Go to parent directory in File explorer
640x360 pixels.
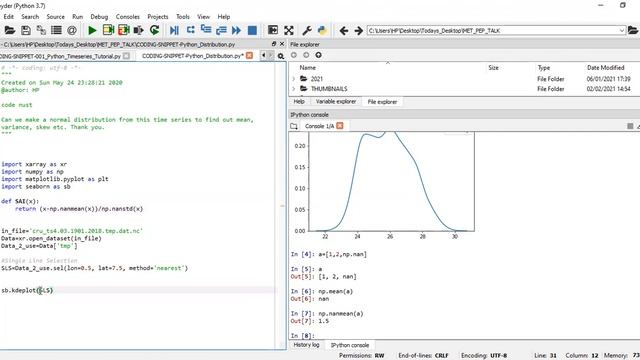coord(318,55)
